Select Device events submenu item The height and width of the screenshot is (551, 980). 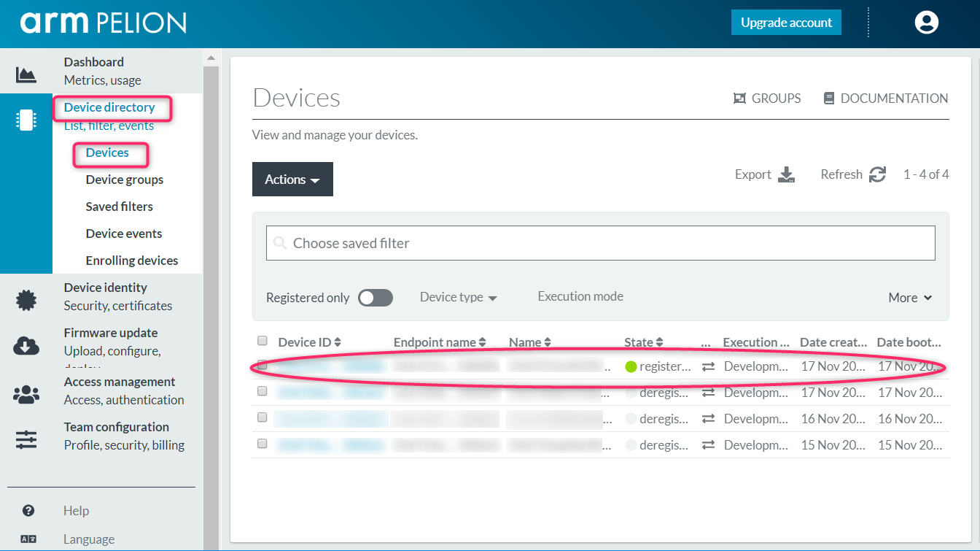pyautogui.click(x=124, y=234)
